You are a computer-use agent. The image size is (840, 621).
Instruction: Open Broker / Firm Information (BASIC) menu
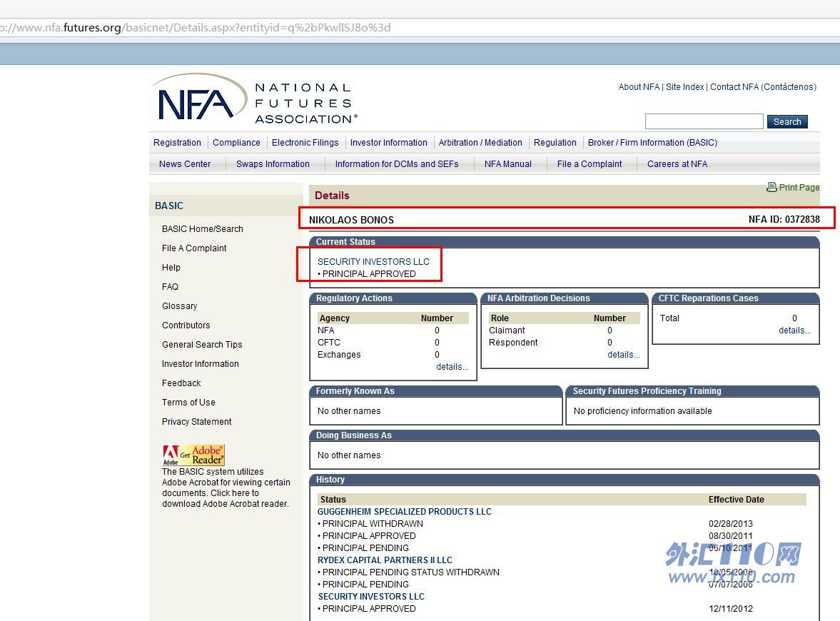click(652, 143)
